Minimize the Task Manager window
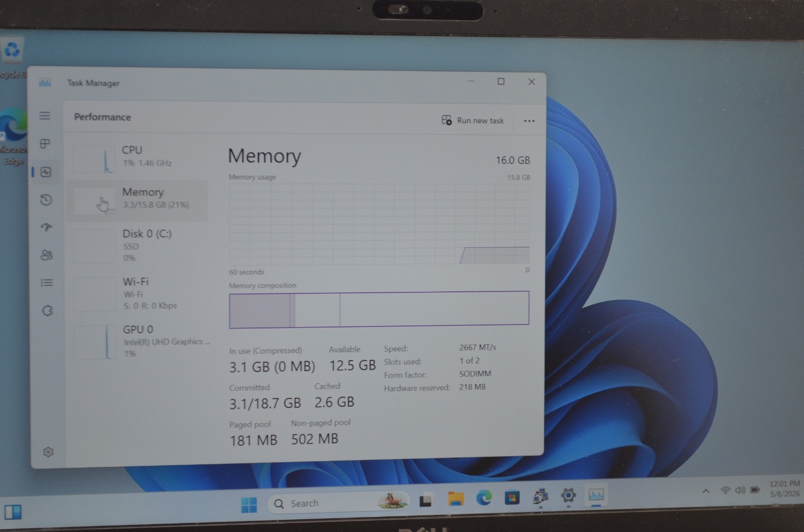This screenshot has width=804, height=532. pyautogui.click(x=471, y=81)
